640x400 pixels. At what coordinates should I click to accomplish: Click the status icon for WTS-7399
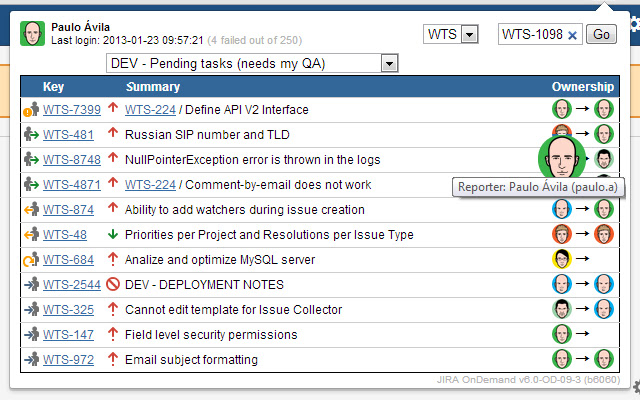pos(31,109)
